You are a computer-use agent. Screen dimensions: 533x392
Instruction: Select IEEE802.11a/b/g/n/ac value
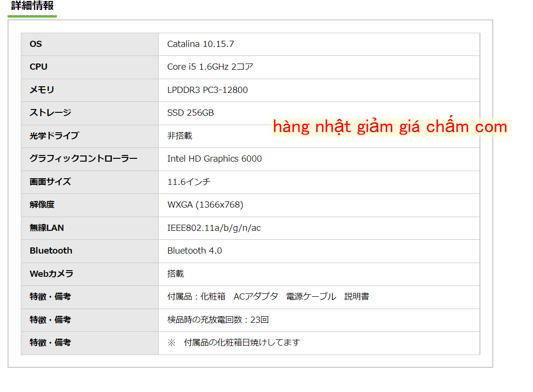214,228
